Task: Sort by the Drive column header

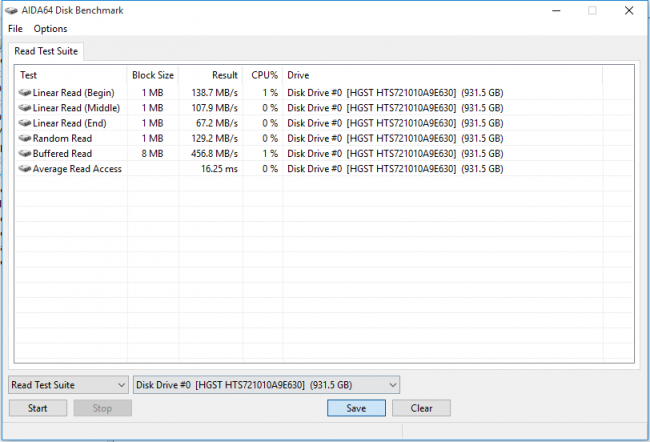Action: click(443, 75)
